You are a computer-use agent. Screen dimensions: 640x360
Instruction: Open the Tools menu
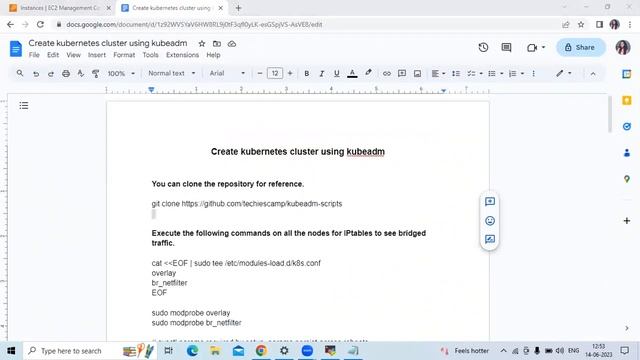[x=150, y=55]
